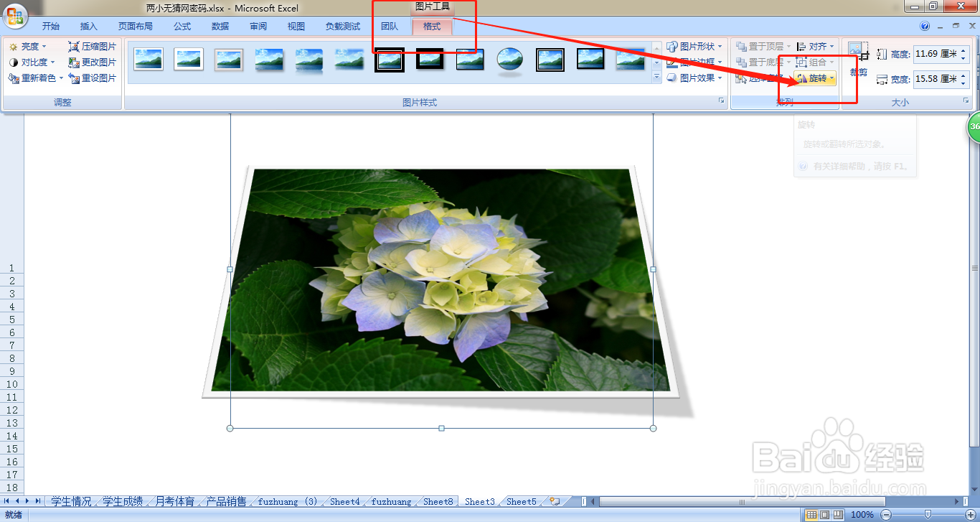Switch to Normal view in status bar
The width and height of the screenshot is (980, 522).
pos(811,515)
